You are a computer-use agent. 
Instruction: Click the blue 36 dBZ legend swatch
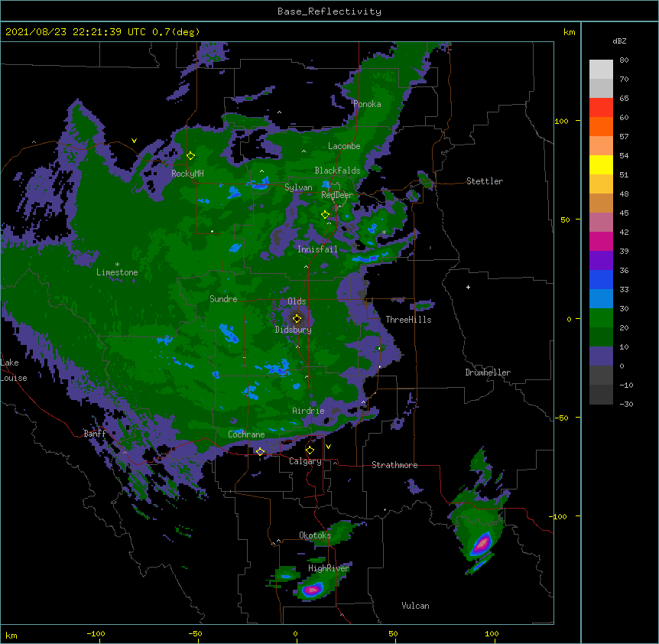[x=601, y=279]
